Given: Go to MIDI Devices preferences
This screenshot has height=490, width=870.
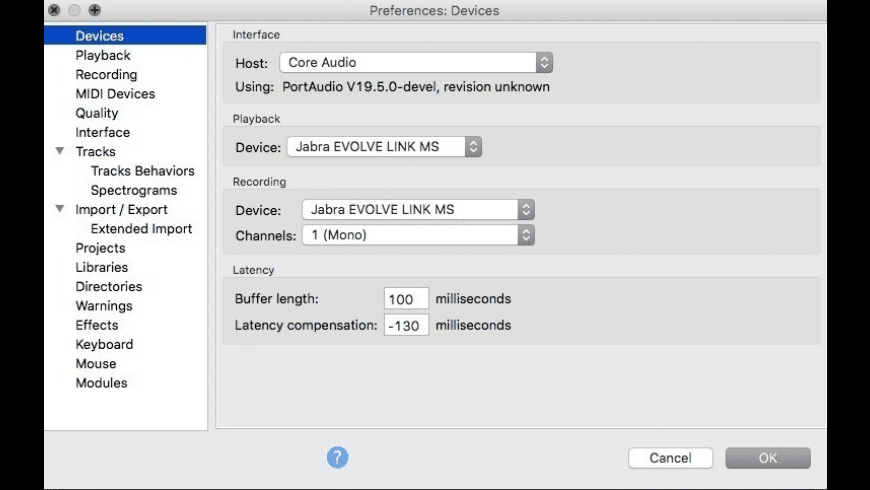Looking at the screenshot, I should pyautogui.click(x=115, y=94).
